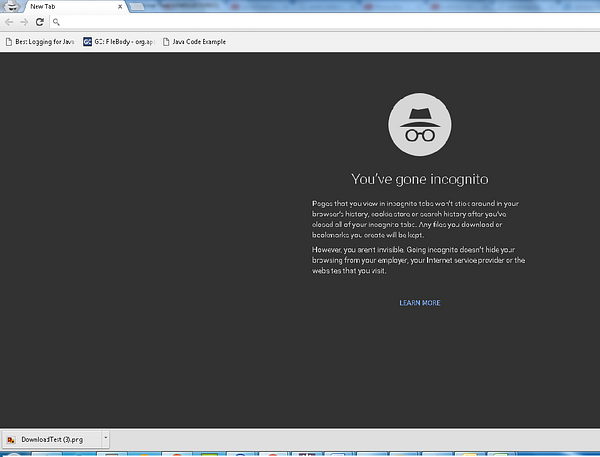Viewport: 600px width, 457px height.
Task: Close the New Tab tab
Action: point(120,7)
